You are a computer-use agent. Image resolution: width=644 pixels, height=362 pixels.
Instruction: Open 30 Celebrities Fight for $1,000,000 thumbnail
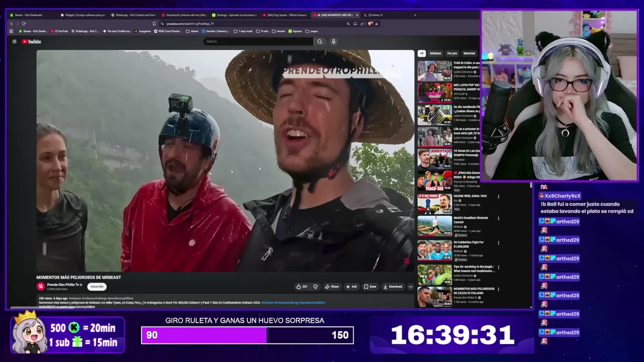tap(435, 250)
